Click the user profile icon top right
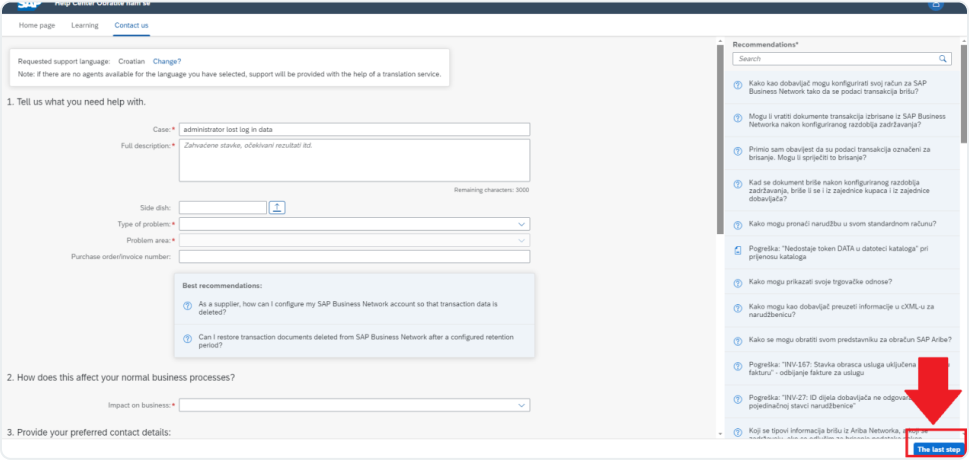The height and width of the screenshot is (460, 969). [935, 5]
